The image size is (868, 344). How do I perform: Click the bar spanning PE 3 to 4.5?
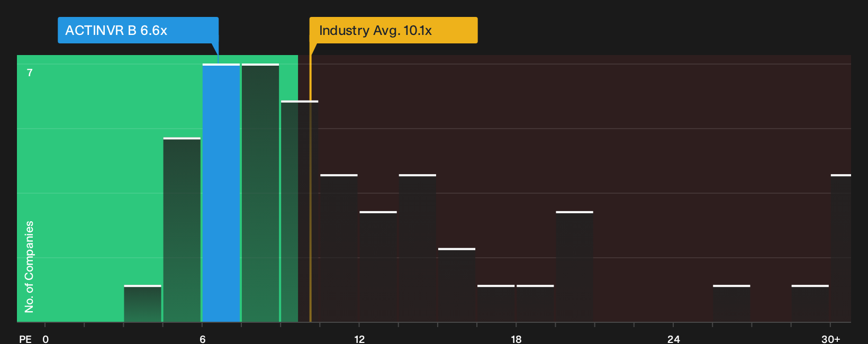pyautogui.click(x=142, y=304)
